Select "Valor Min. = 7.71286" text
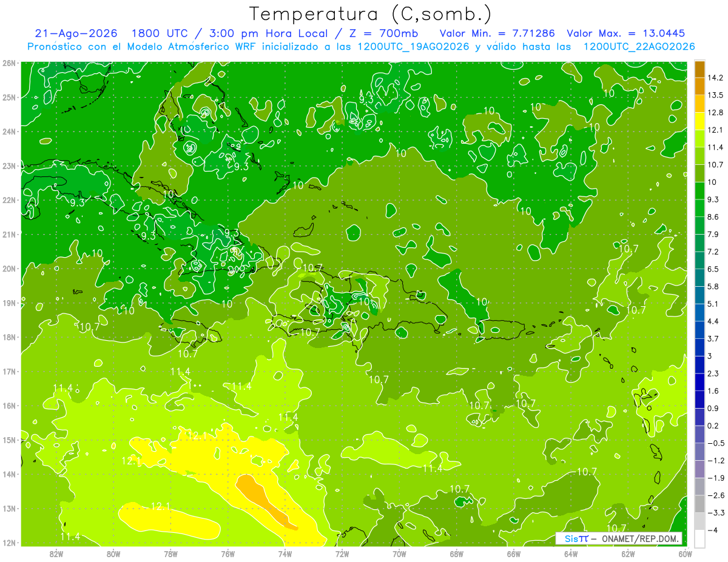728x562 pixels. (497, 33)
